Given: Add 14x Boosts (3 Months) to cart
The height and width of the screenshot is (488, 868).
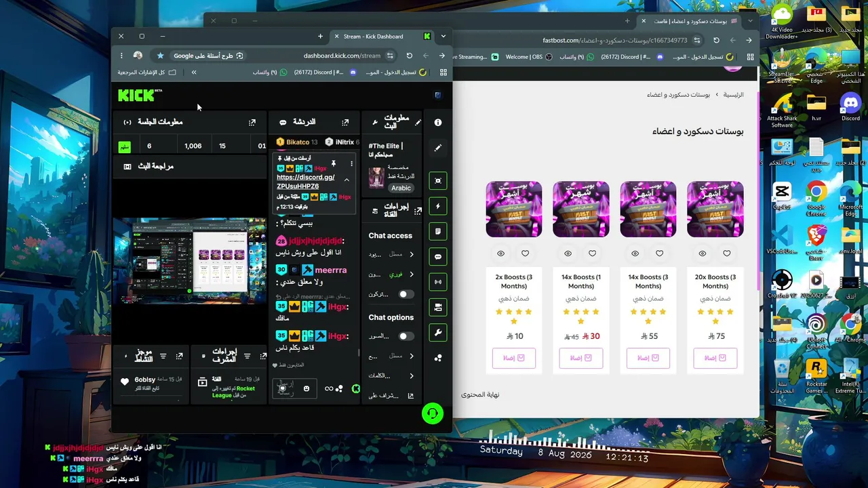Looking at the screenshot, I should (x=648, y=358).
